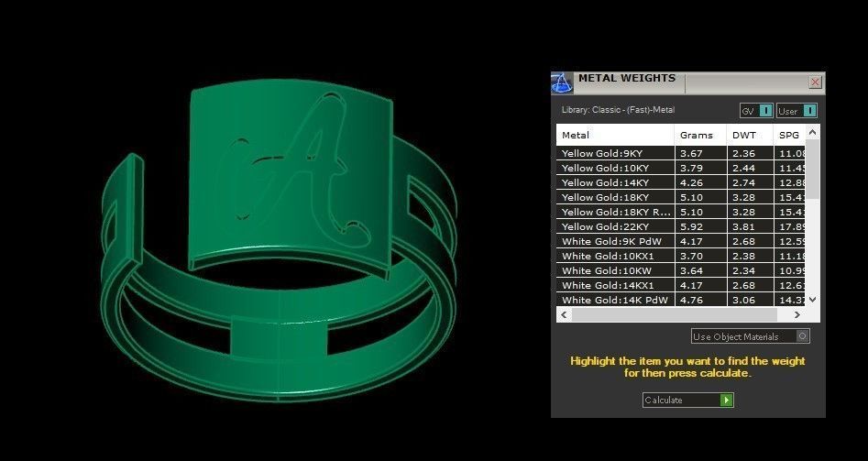Click the Metal Weights cone logo icon

pyautogui.click(x=562, y=83)
